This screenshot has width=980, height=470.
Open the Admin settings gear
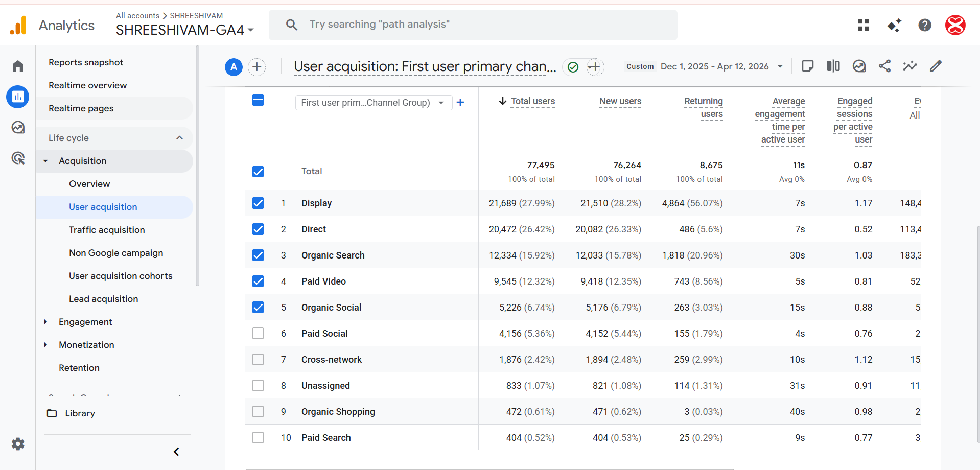[18, 444]
